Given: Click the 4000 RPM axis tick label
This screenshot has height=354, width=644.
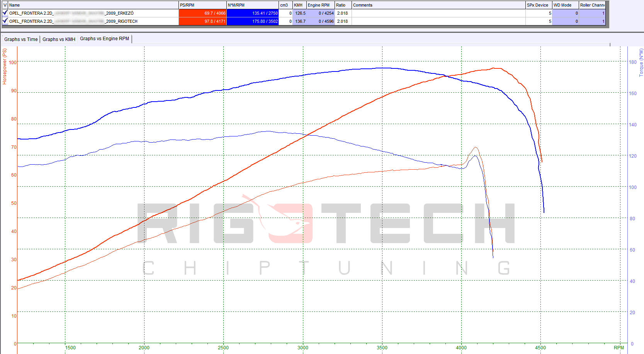Looking at the screenshot, I should [x=461, y=348].
